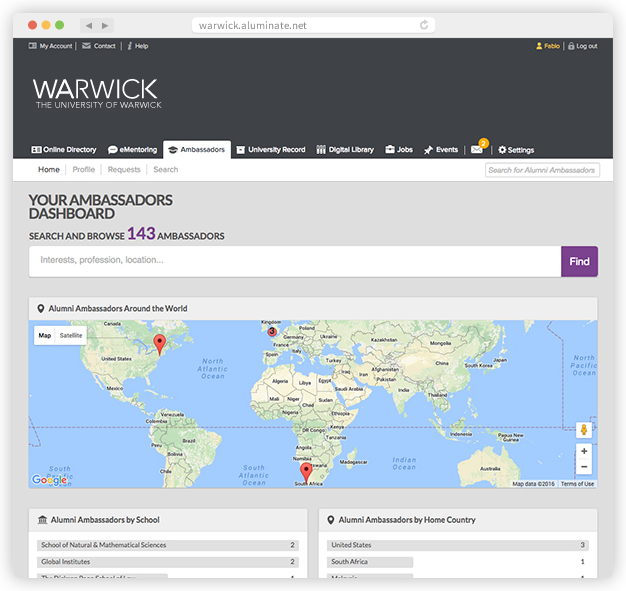The width and height of the screenshot is (626, 591).
Task: Click the red map pin over North America
Action: 159,345
